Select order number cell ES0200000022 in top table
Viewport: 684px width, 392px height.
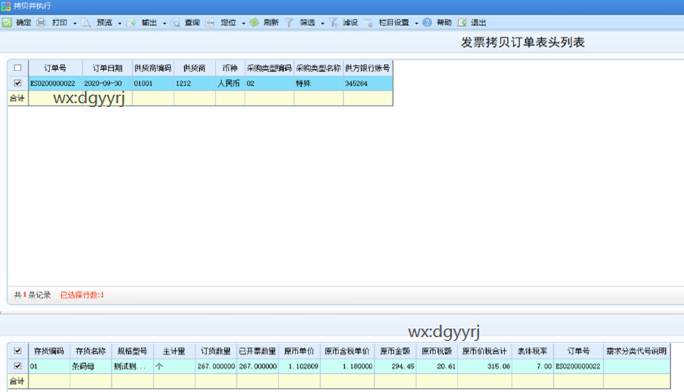click(x=55, y=83)
